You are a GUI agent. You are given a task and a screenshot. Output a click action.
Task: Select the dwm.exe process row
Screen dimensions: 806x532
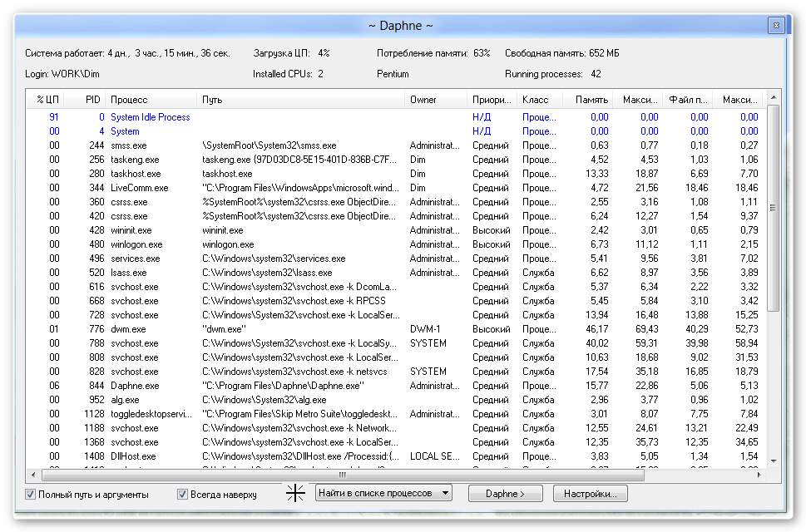click(128, 329)
